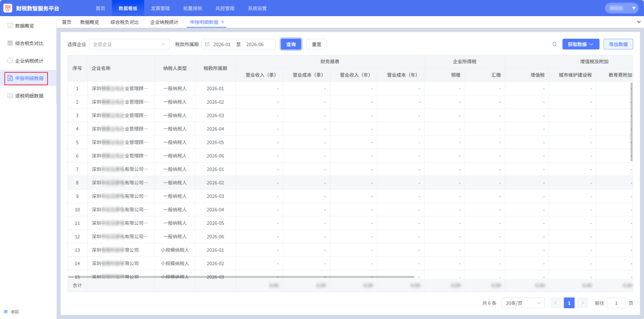The height and width of the screenshot is (319, 644).
Task: Click 2026-02 period in row 14
Action: click(215, 264)
